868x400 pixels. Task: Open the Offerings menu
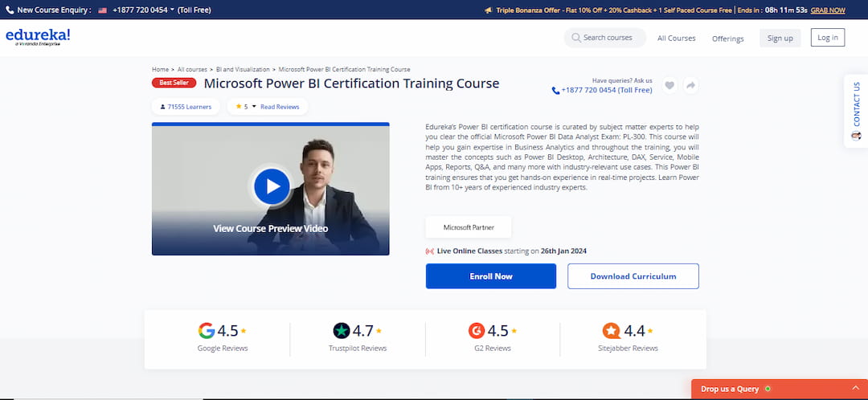tap(727, 39)
